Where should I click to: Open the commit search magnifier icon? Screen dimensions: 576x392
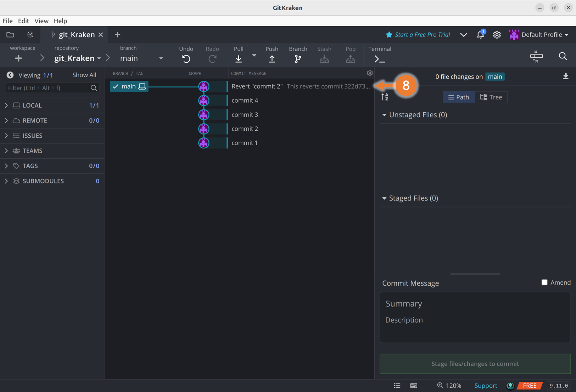click(563, 56)
